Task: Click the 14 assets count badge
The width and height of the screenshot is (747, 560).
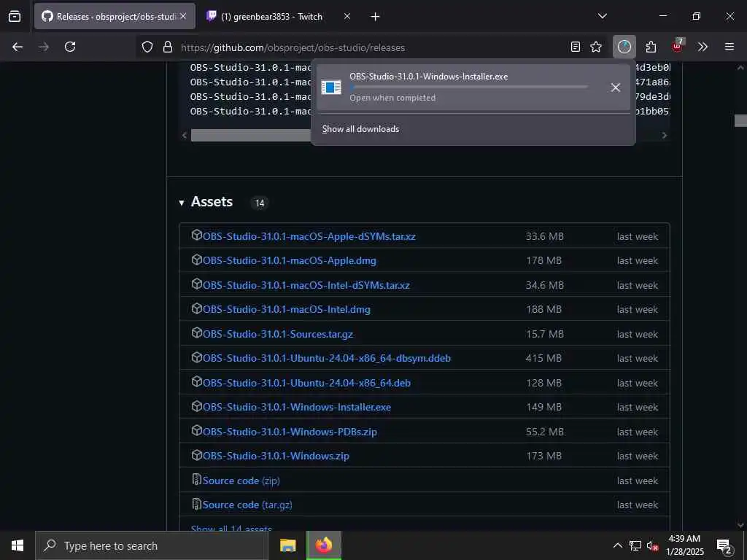Action: point(260,203)
